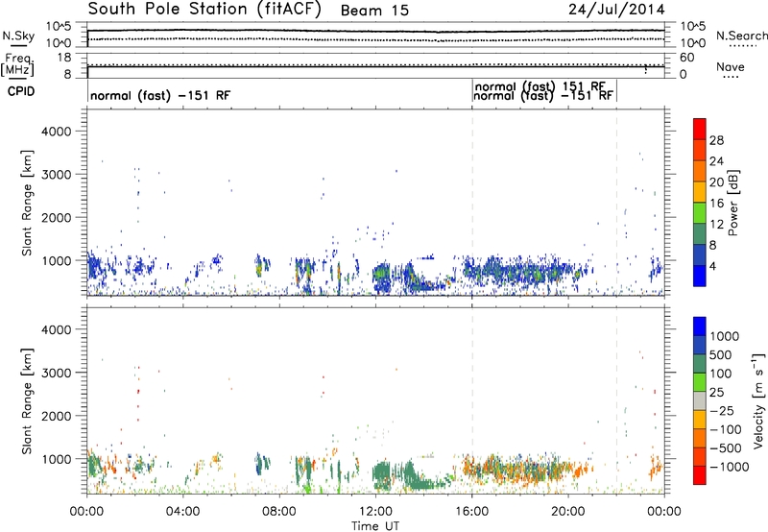Click the light green 12–16 dB colorbar segment
Screen dimensions: 768x532
[700, 212]
